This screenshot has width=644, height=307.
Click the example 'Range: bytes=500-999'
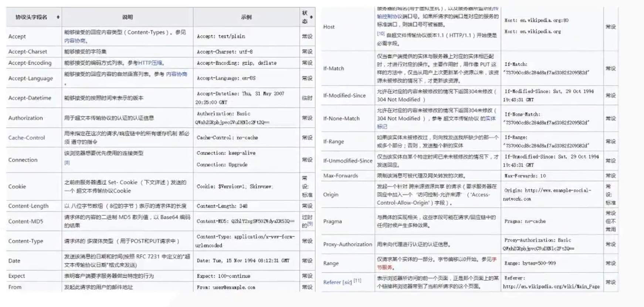pyautogui.click(x=530, y=263)
